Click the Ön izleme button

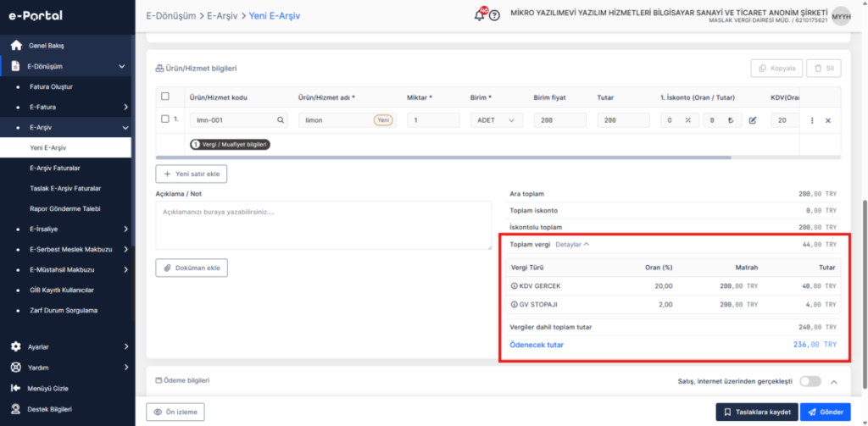[x=175, y=412]
